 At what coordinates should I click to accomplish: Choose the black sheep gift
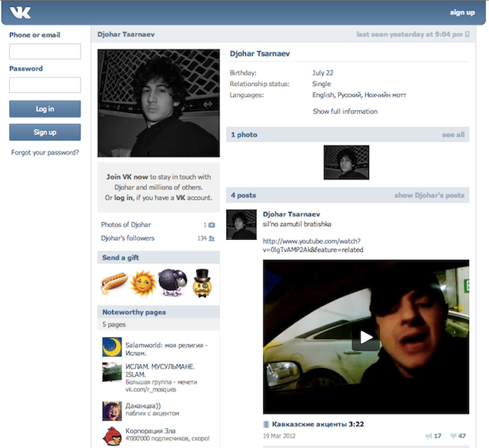(172, 283)
